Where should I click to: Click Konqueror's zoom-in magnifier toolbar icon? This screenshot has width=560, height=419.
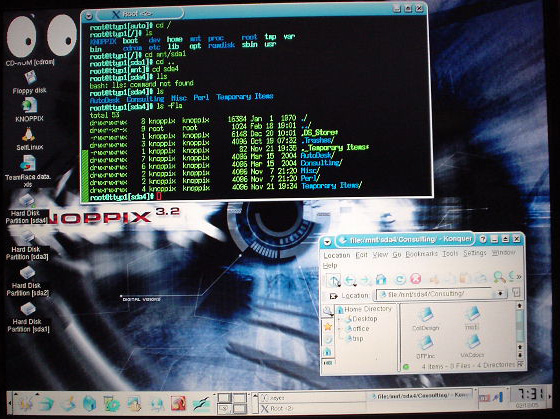pyautogui.click(x=499, y=277)
